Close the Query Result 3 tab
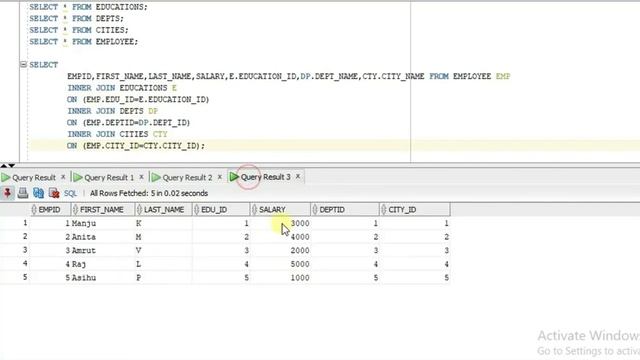The width and height of the screenshot is (640, 360). click(x=298, y=177)
